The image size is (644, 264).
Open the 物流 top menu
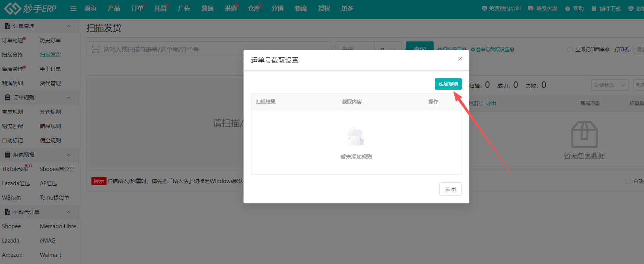click(x=300, y=9)
